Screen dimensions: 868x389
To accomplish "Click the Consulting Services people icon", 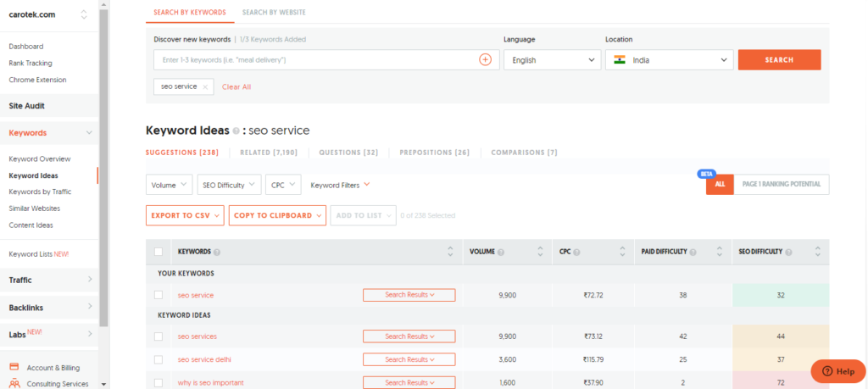I will (14, 383).
